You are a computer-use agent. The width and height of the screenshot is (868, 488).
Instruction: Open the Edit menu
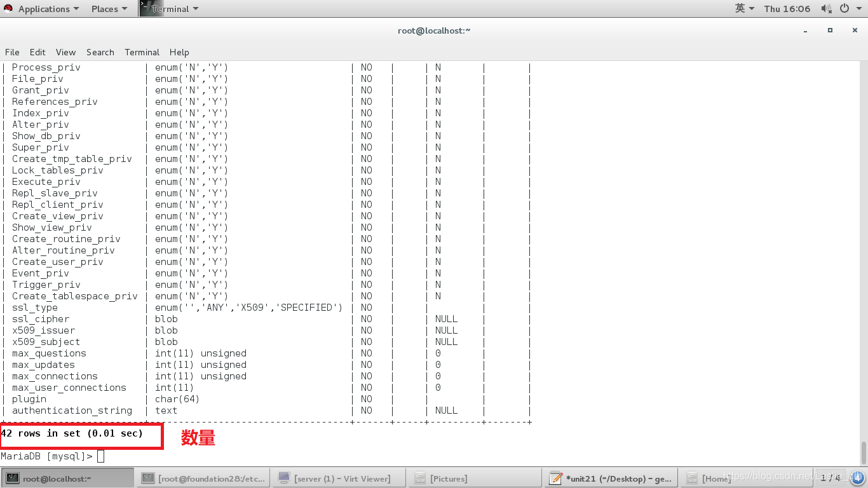[37, 52]
